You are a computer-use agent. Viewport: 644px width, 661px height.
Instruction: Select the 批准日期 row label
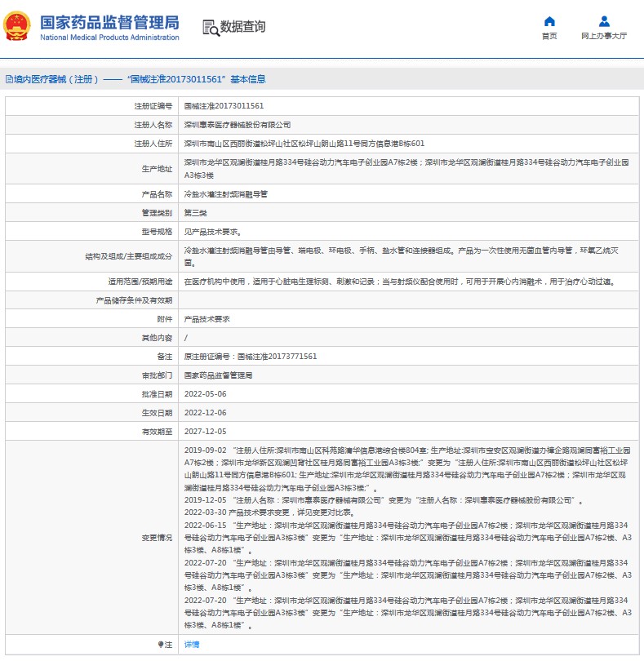coord(157,394)
